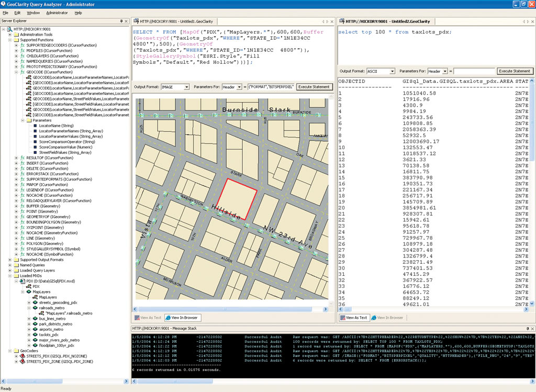Click the PDX map document icon
This screenshot has height=392, width=536.
22,281
